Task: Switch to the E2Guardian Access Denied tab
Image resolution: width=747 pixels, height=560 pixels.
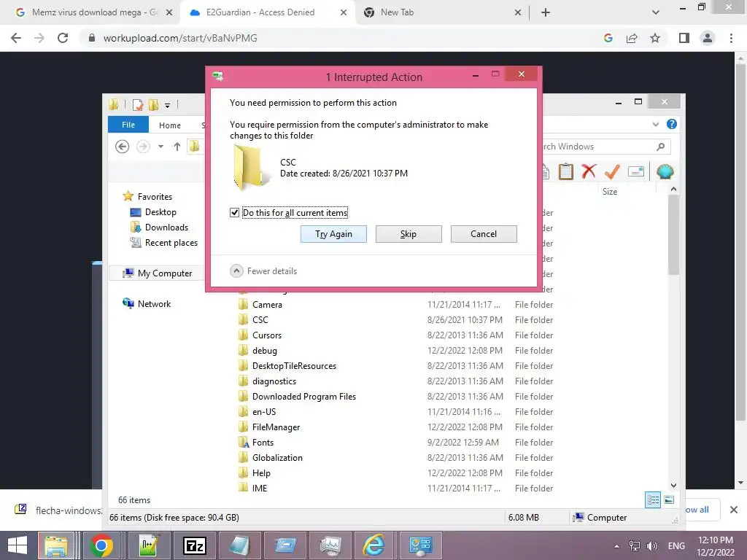Action: click(268, 12)
